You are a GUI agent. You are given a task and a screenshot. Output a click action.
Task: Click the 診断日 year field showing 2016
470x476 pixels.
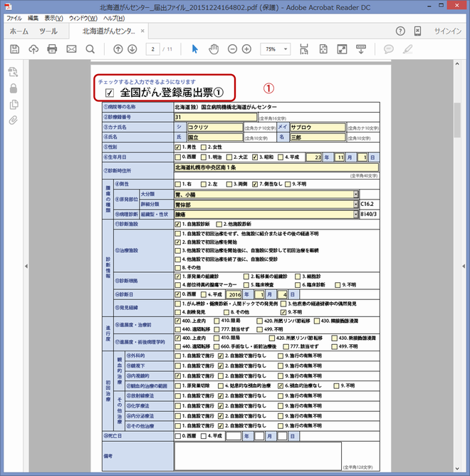[234, 294]
